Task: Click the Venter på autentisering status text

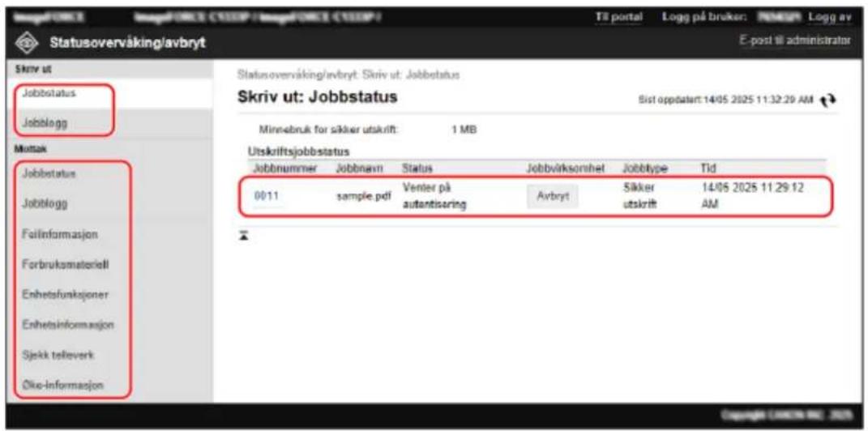Action: (434, 196)
